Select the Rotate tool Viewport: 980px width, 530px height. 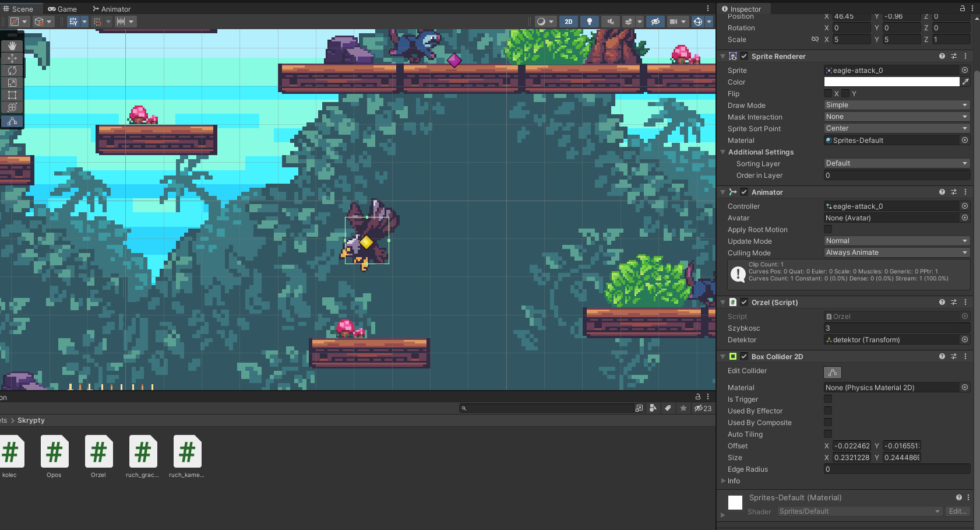pyautogui.click(x=12, y=71)
